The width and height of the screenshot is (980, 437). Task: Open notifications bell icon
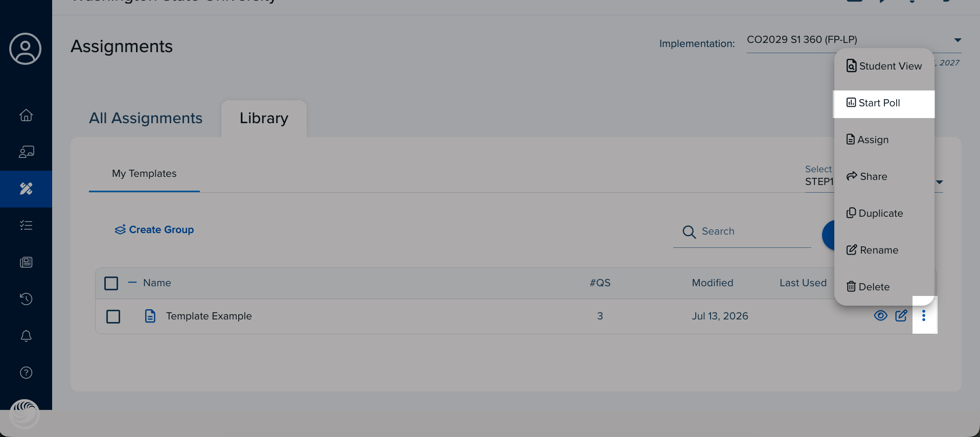(x=26, y=336)
